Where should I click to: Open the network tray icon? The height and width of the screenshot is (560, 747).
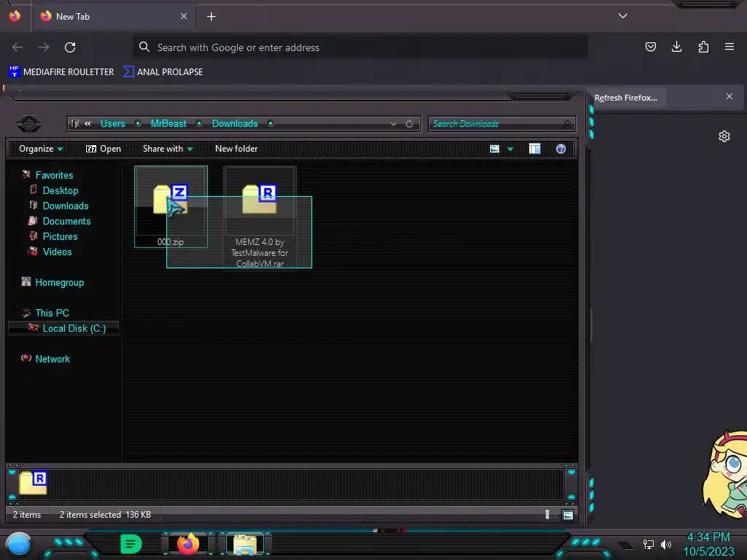click(x=649, y=544)
